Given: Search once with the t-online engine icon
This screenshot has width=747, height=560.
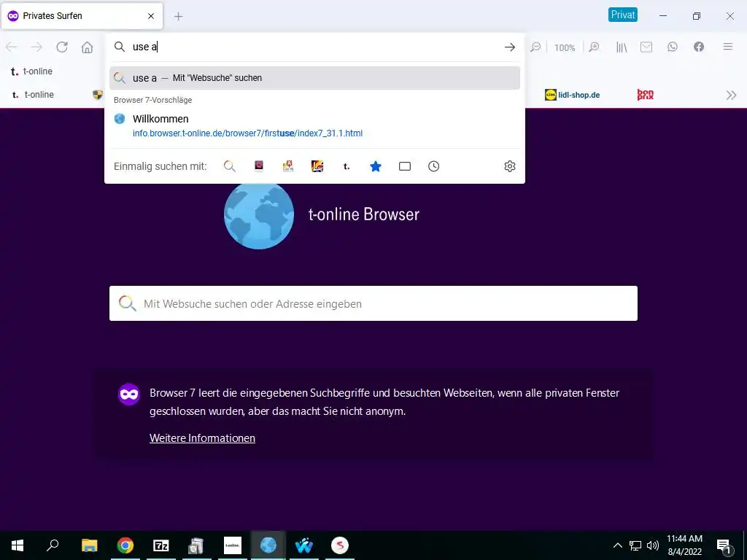Looking at the screenshot, I should tap(347, 166).
